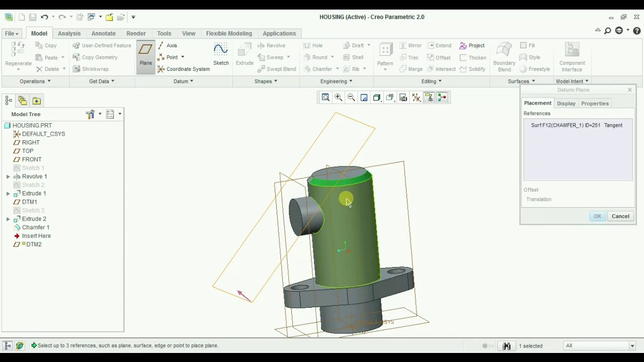Viewport: 644px width, 362px height.
Task: Open the Engineering group dropdown
Action: tap(336, 81)
